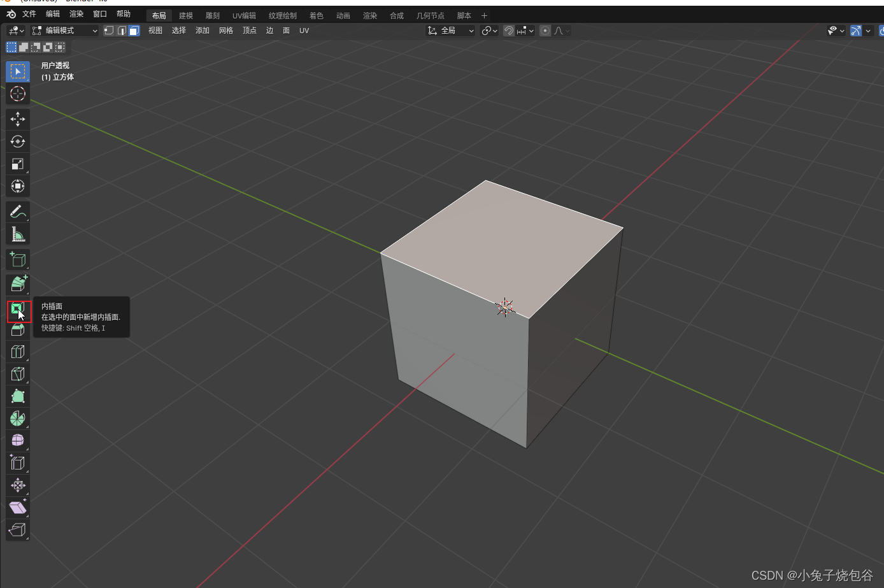Switch to the 雕刻 workspace tab
The width and height of the screenshot is (884, 588).
pyautogui.click(x=213, y=15)
